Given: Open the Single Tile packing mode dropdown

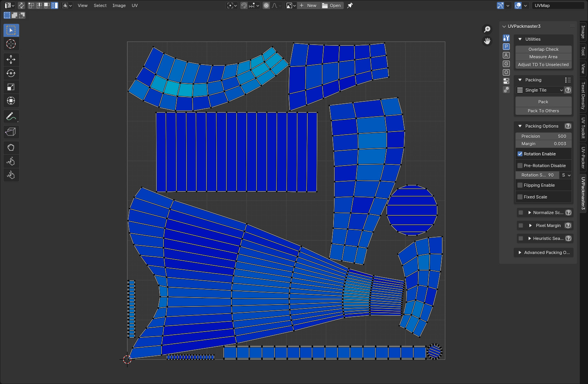Looking at the screenshot, I should click(x=540, y=90).
